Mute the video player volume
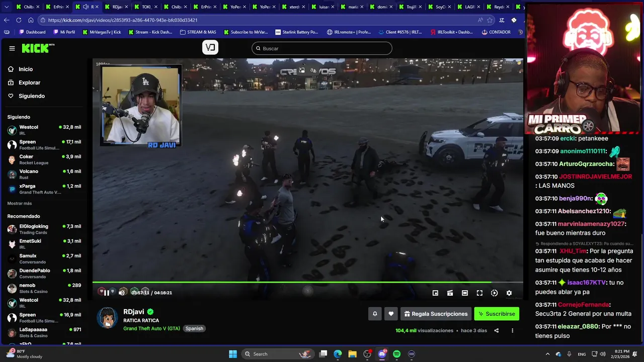The width and height of the screenshot is (644, 362). pyautogui.click(x=122, y=293)
